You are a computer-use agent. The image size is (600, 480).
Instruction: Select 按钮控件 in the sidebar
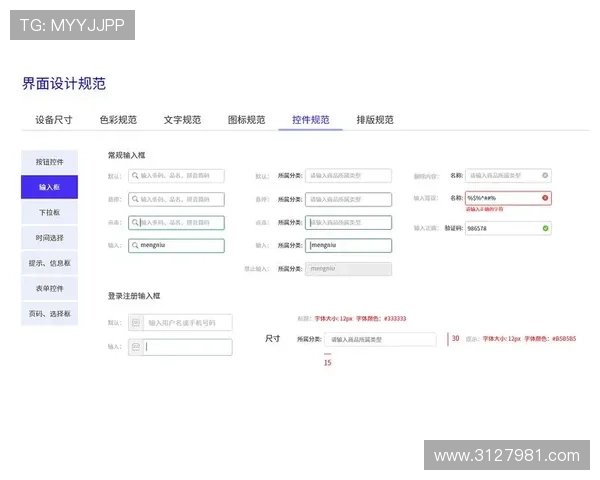[x=49, y=162]
